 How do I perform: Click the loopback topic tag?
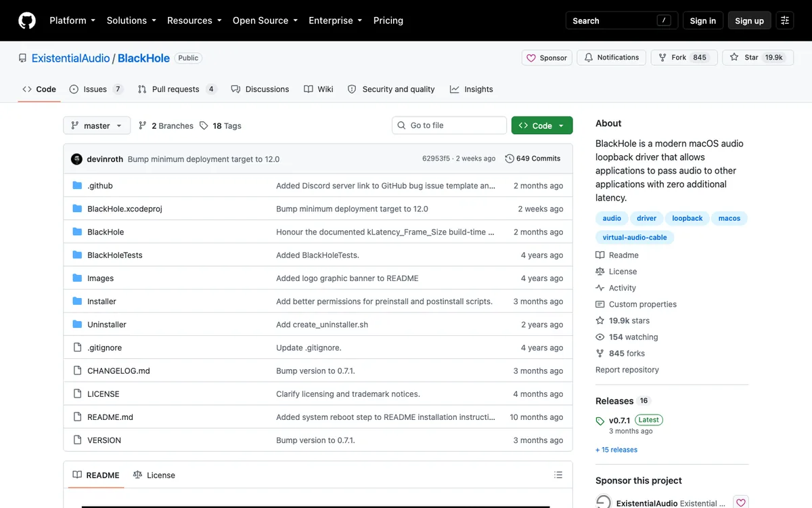(x=687, y=218)
